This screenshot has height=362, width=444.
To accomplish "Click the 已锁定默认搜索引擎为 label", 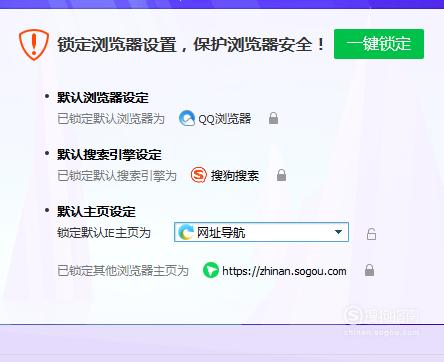I will pyautogui.click(x=117, y=175).
